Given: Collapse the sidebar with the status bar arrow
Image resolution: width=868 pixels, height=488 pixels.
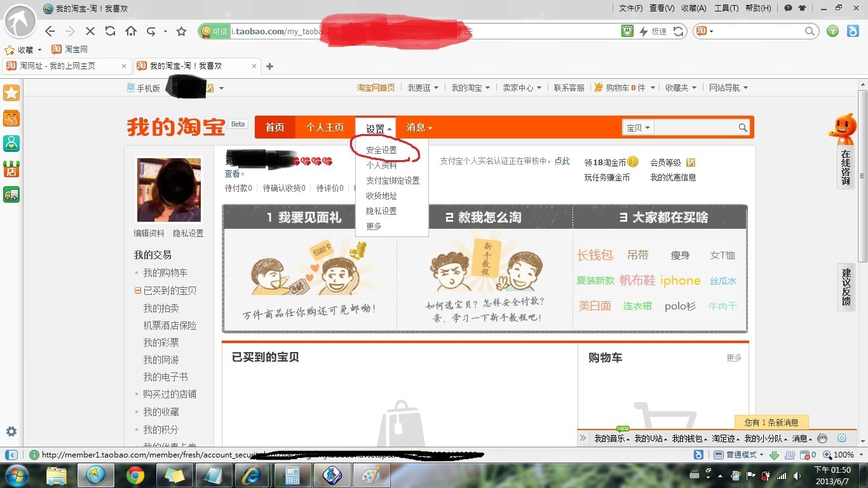Looking at the screenshot, I should coord(11,455).
